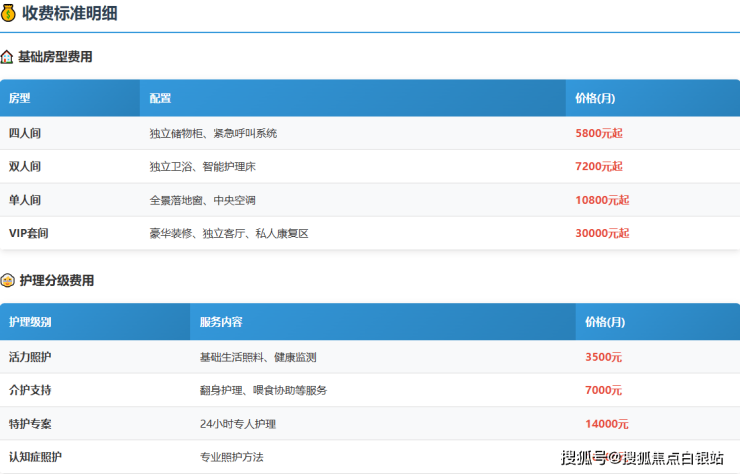Select the 认知症照护 row label
This screenshot has height=474, width=740.
click(x=35, y=457)
